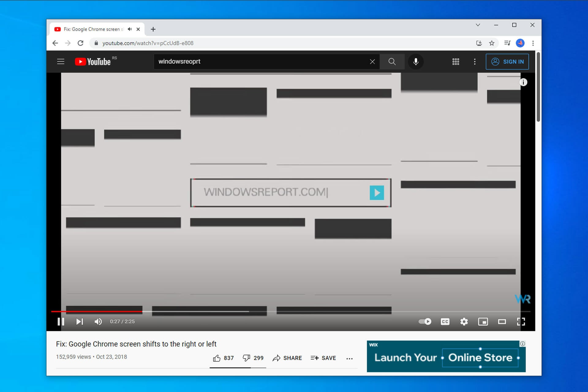The width and height of the screenshot is (588, 392).
Task: Toggle the autoplay switch
Action: [425, 322]
